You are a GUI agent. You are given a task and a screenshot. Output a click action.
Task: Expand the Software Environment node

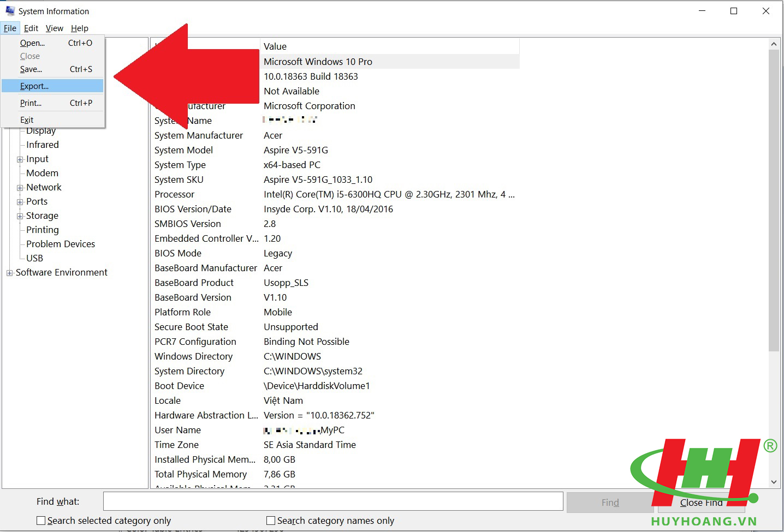pyautogui.click(x=9, y=273)
